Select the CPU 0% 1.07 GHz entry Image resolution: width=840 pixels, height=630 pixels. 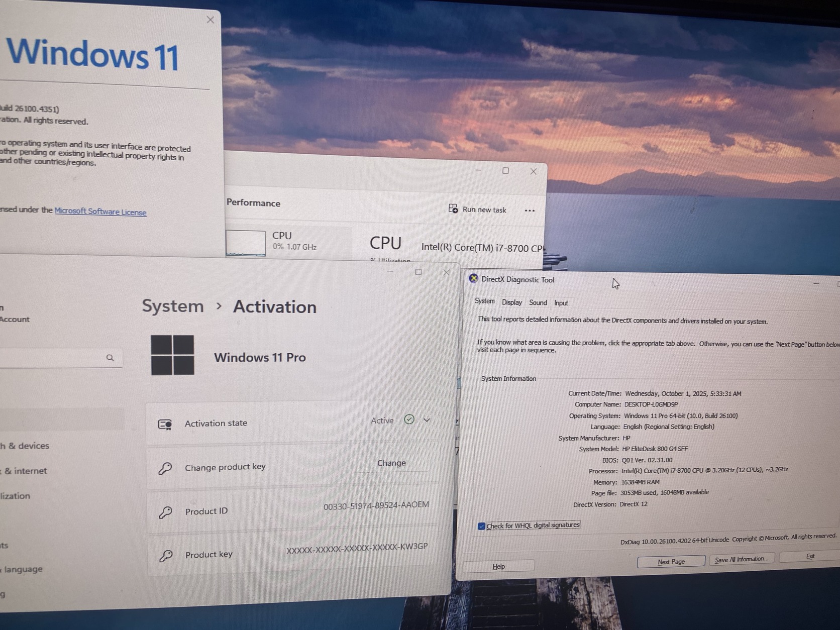coord(288,242)
